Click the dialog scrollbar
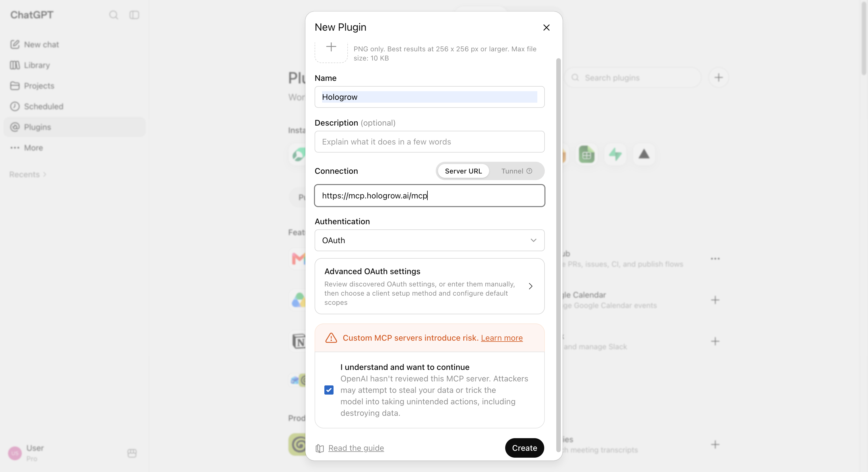Screen dimensions: 868x472 coord(558,256)
